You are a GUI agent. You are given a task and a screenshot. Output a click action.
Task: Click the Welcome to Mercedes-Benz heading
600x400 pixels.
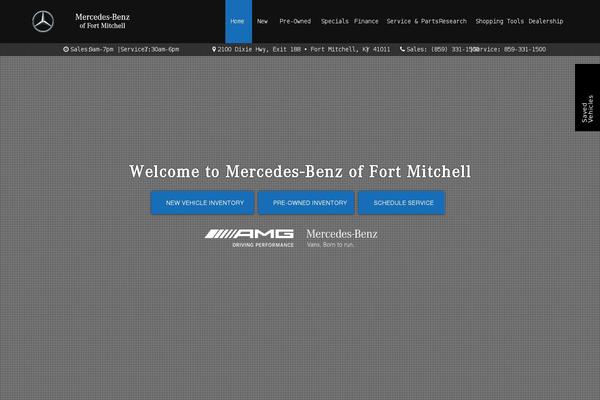(x=300, y=171)
